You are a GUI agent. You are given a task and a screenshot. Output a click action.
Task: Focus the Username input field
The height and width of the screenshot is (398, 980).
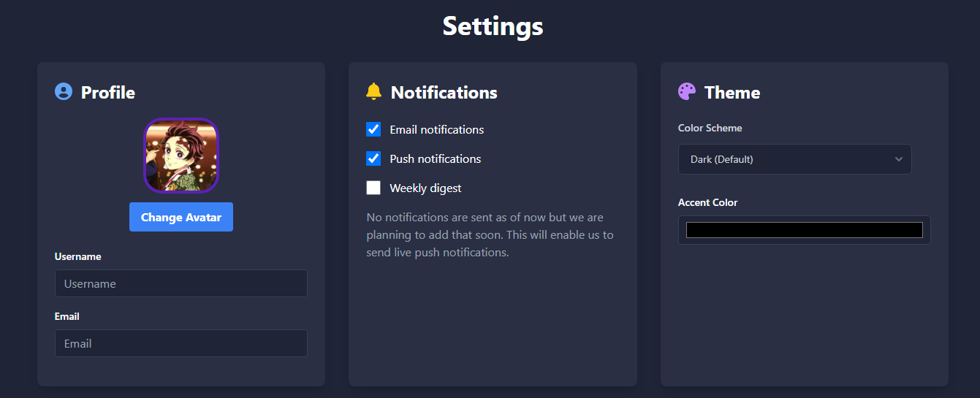181,283
